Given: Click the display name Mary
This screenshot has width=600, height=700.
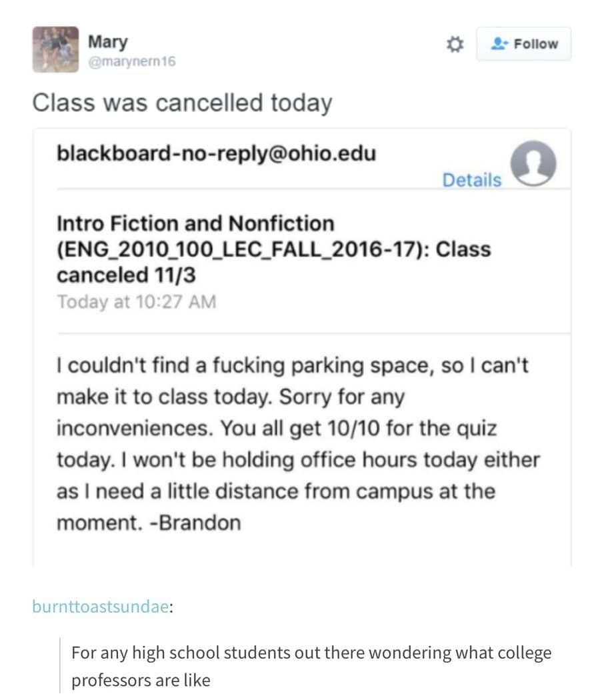Looking at the screenshot, I should (107, 41).
